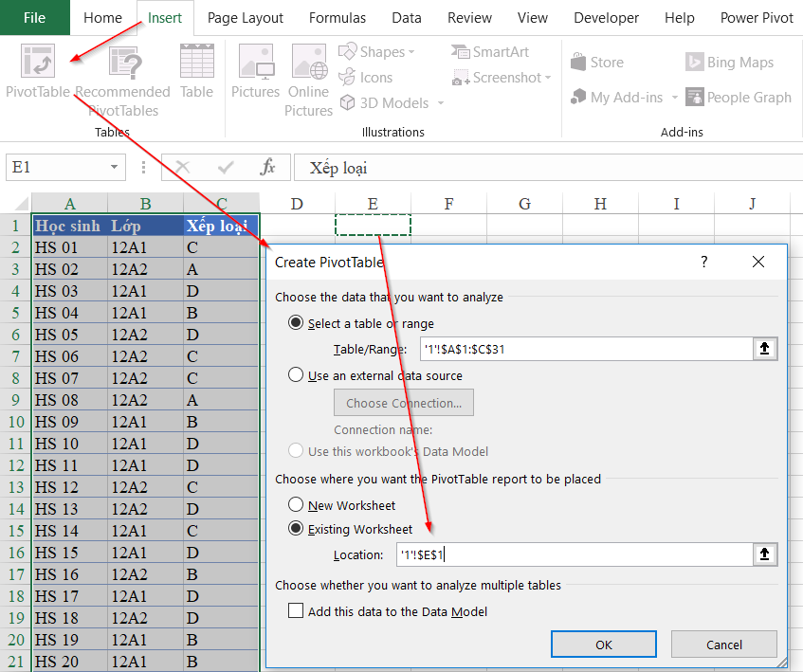Open Online Pictures
803x672 pixels.
pos(309,81)
